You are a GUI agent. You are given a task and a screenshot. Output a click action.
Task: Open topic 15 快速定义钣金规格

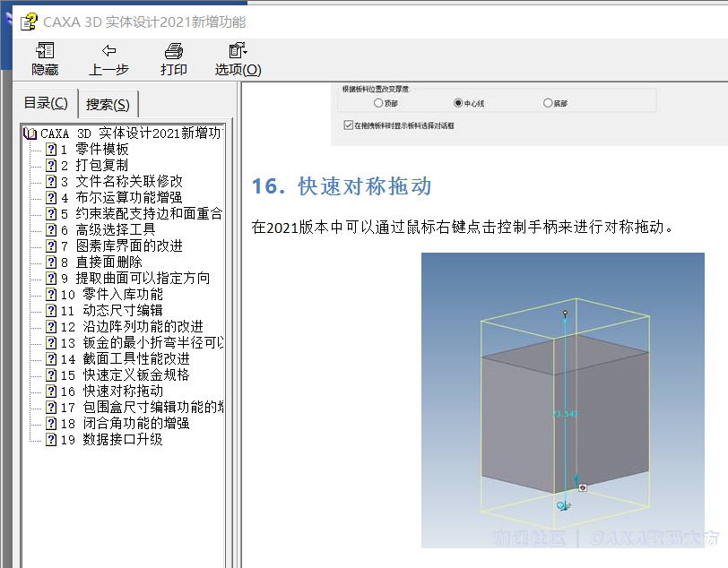tap(126, 375)
